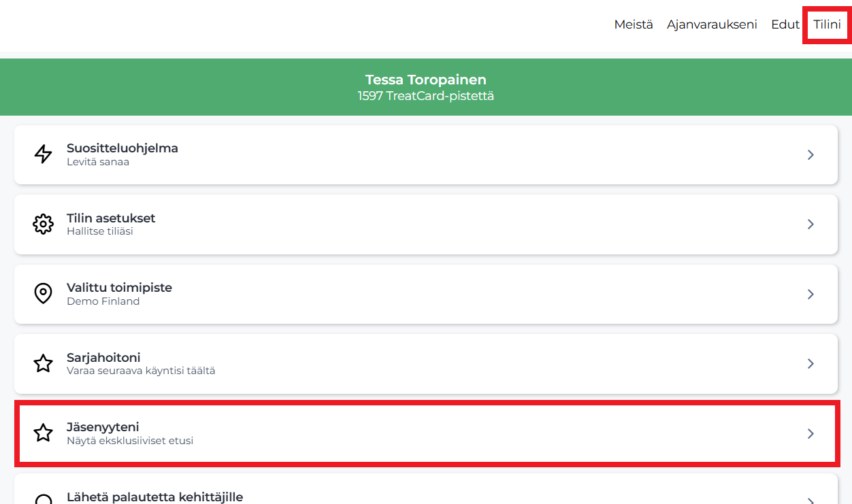Click the star icon beside Sarjahoitoni

(43, 363)
